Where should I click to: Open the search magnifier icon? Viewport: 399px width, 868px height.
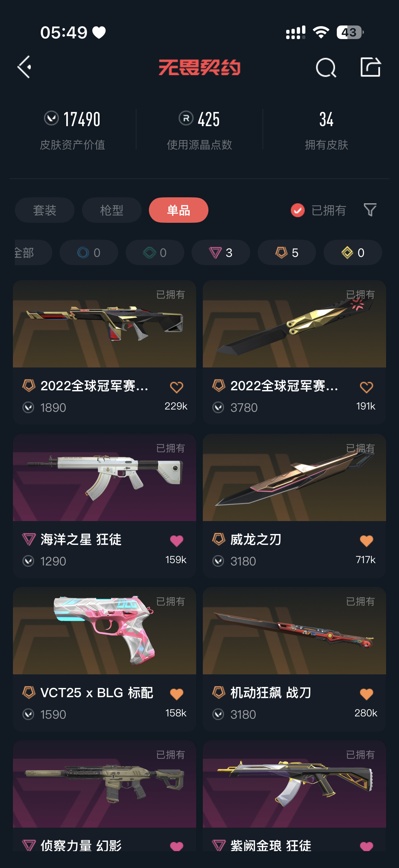pos(326,68)
